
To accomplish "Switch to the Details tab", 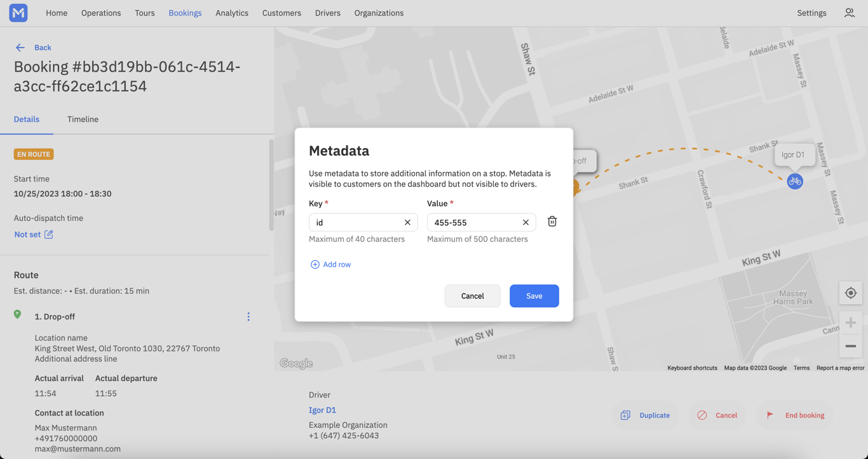I will [x=27, y=119].
